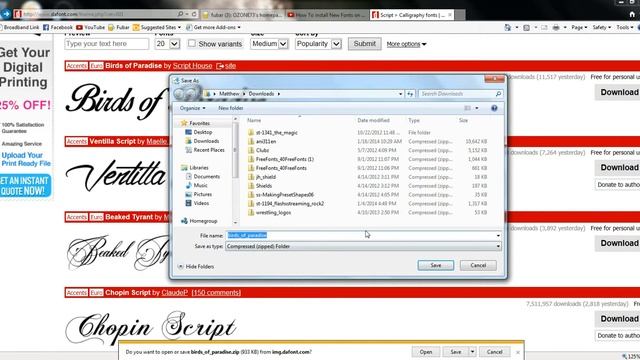Select Documents under Libraries
640x360 pixels.
pos(203,177)
